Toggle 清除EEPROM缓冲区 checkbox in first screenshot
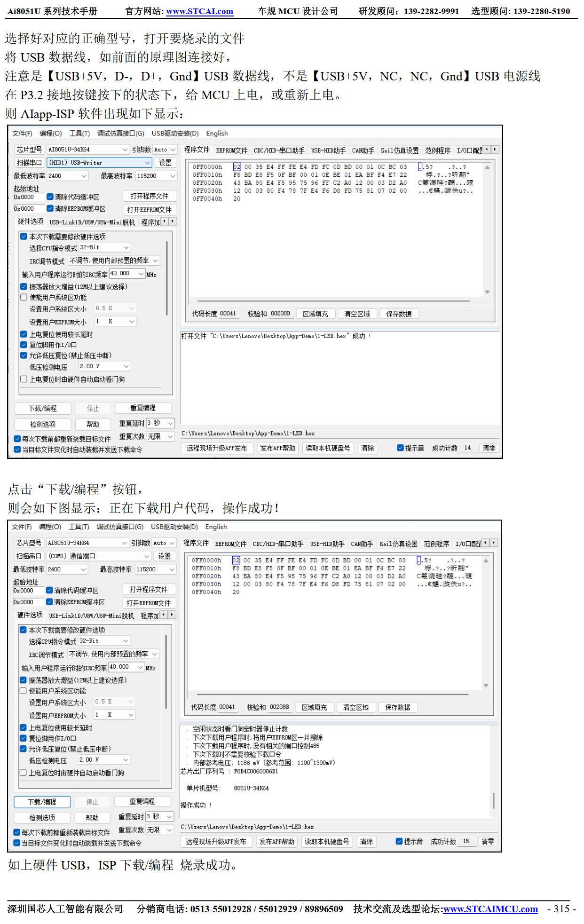Image resolution: width=584 pixels, height=924 pixels. pyautogui.click(x=50, y=208)
